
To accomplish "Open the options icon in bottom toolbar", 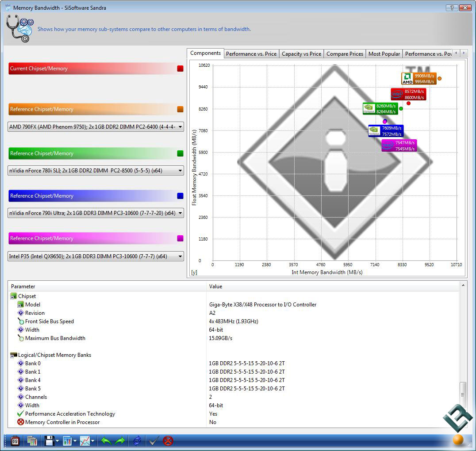I will tap(15, 441).
